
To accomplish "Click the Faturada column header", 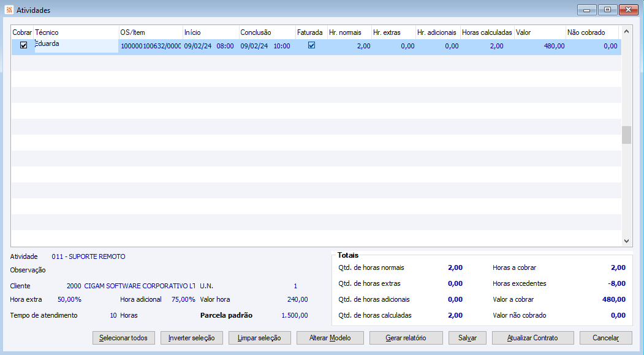I will click(311, 32).
